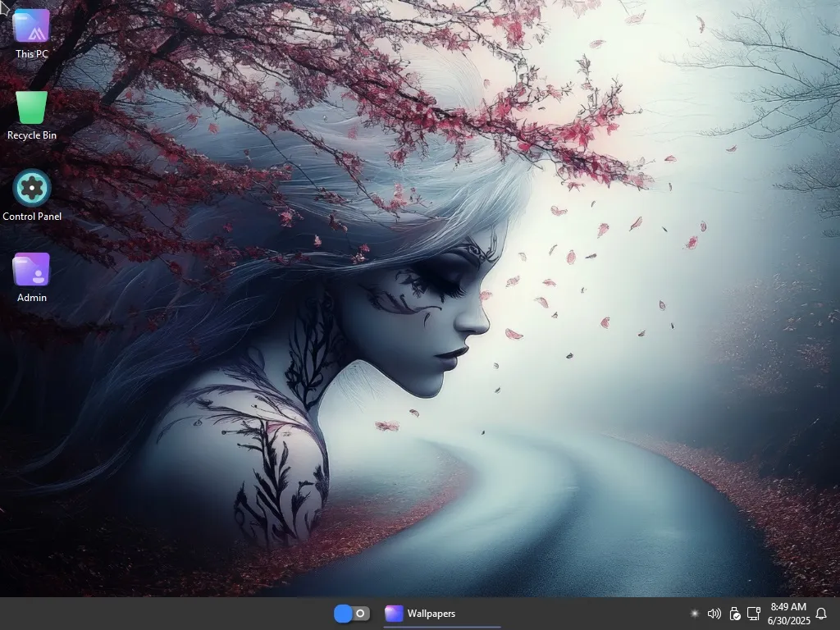Image resolution: width=840 pixels, height=630 pixels.
Task: Open the notification bell icon
Action: tap(820, 614)
